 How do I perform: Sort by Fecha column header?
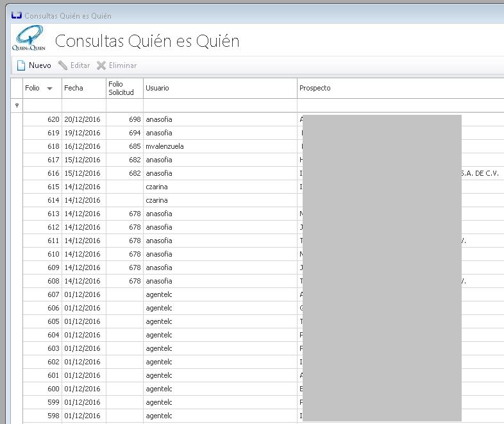[x=84, y=88]
